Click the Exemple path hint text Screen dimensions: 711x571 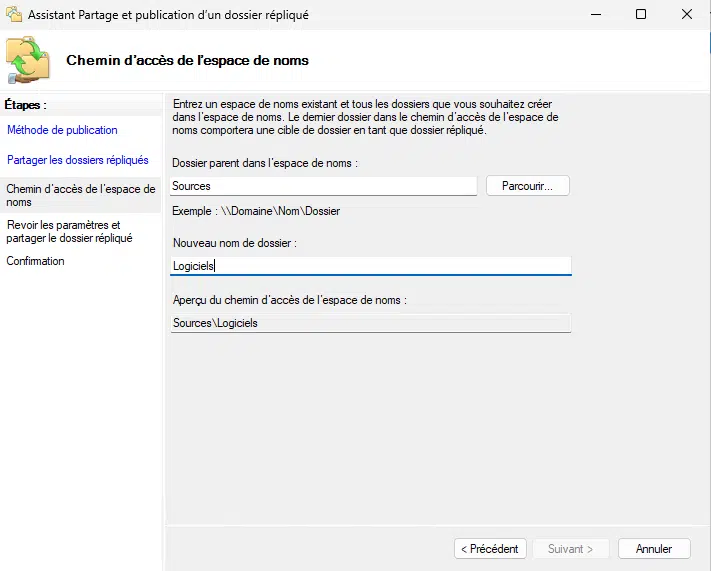[x=256, y=211]
